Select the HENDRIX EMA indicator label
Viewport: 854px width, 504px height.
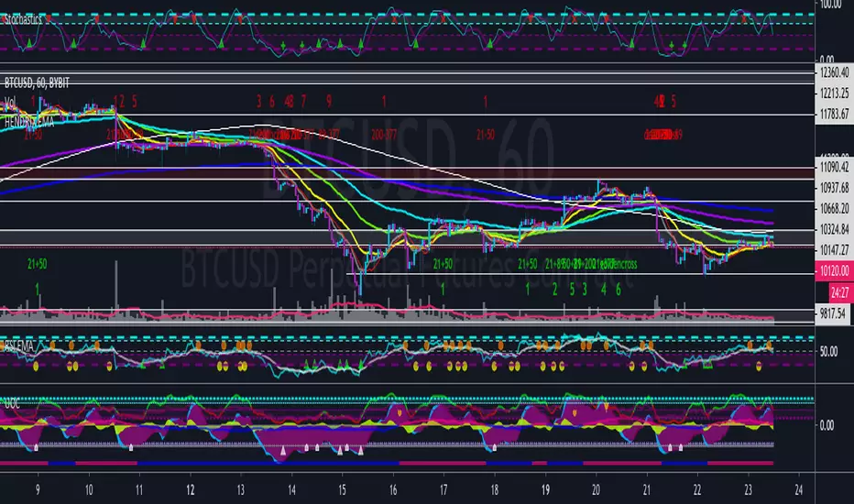coord(29,122)
